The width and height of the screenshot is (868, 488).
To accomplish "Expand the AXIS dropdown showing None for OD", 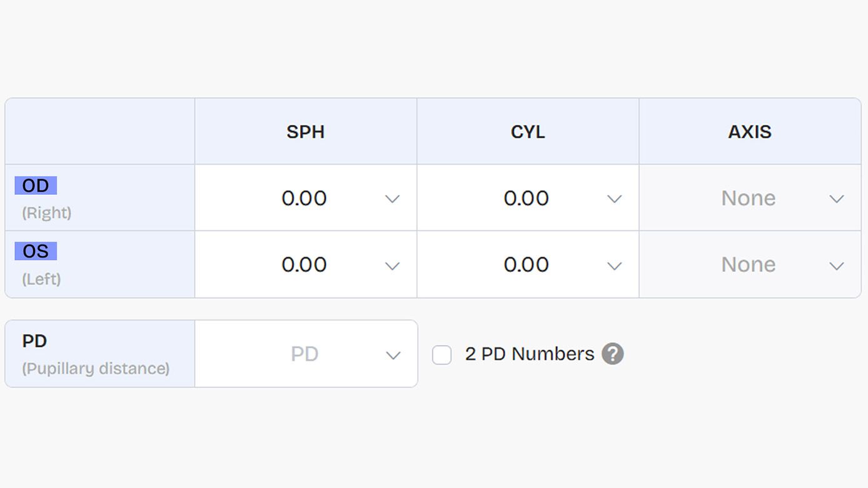I will point(748,198).
